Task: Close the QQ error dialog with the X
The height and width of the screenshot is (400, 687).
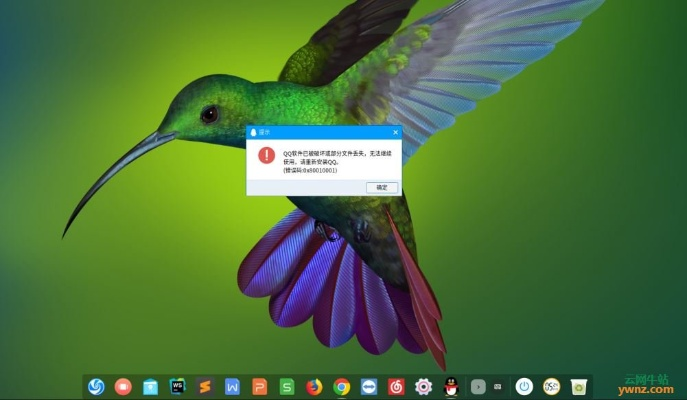Action: pos(395,132)
